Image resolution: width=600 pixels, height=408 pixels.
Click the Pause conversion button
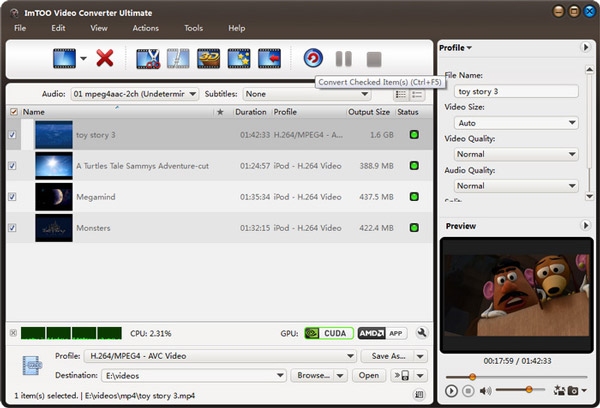343,59
